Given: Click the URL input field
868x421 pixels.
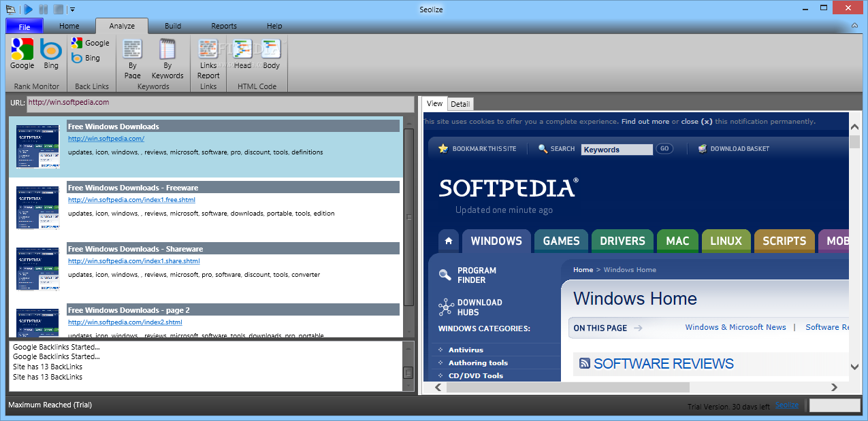Looking at the screenshot, I should click(221, 104).
